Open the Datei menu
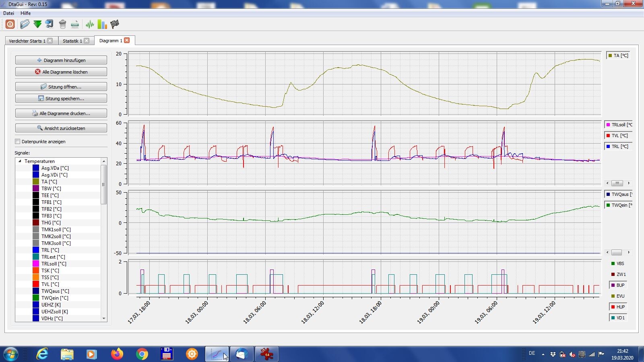The image size is (644, 362). 8,13
